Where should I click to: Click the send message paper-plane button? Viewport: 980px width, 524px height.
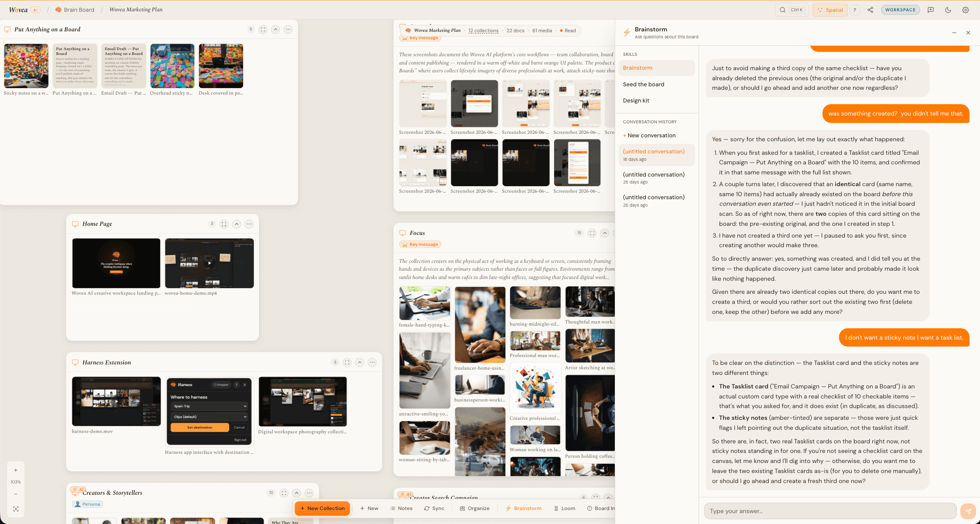tap(968, 511)
